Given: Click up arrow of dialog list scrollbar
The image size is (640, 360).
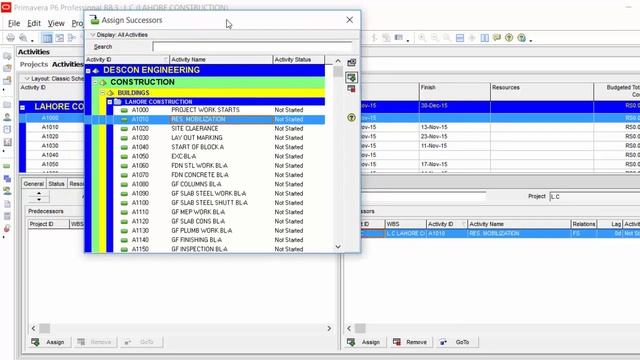Looking at the screenshot, I should pos(338,61).
